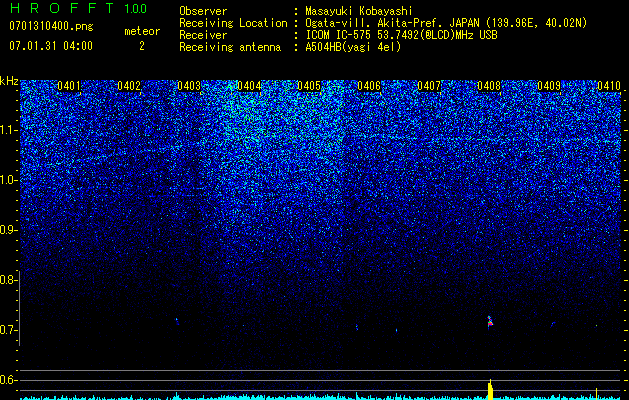Viewport: 629px width, 400px height.
Task: Click the HROFFT 1.0.0 title text
Action: tap(79, 8)
